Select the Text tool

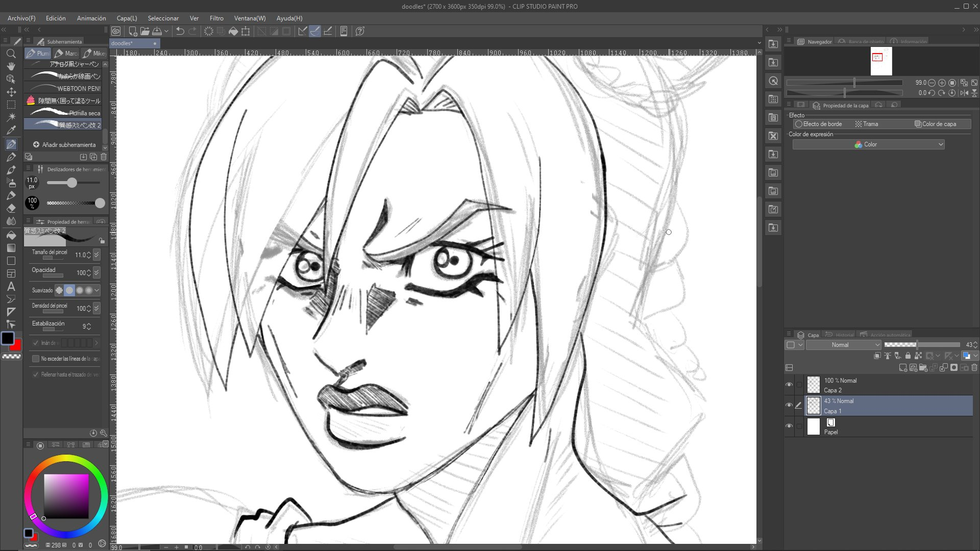coord(11,286)
